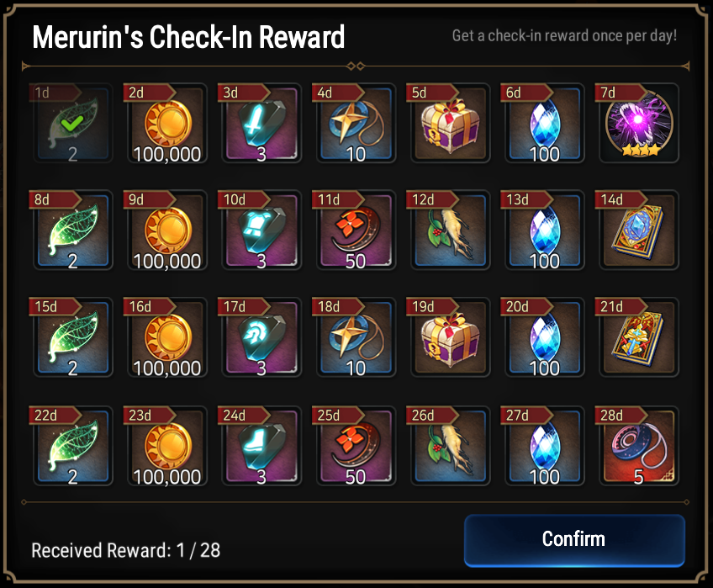The image size is (713, 588).
Task: Click the Confirm button
Action: pyautogui.click(x=574, y=540)
